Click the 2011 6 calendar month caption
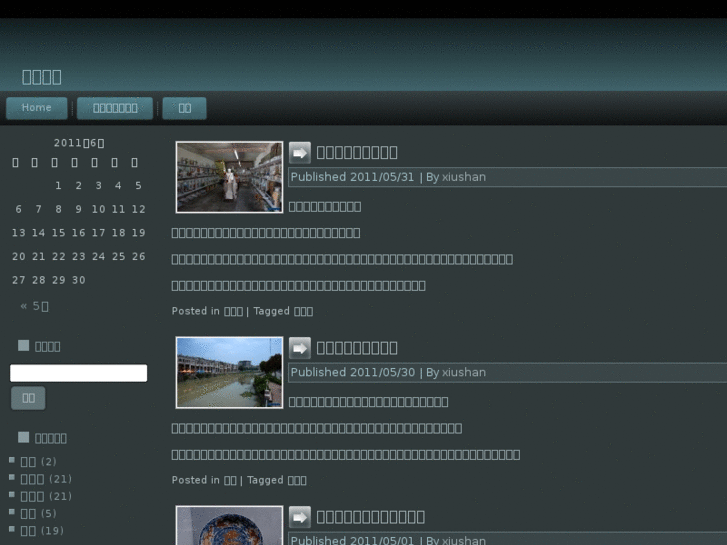 coord(79,143)
